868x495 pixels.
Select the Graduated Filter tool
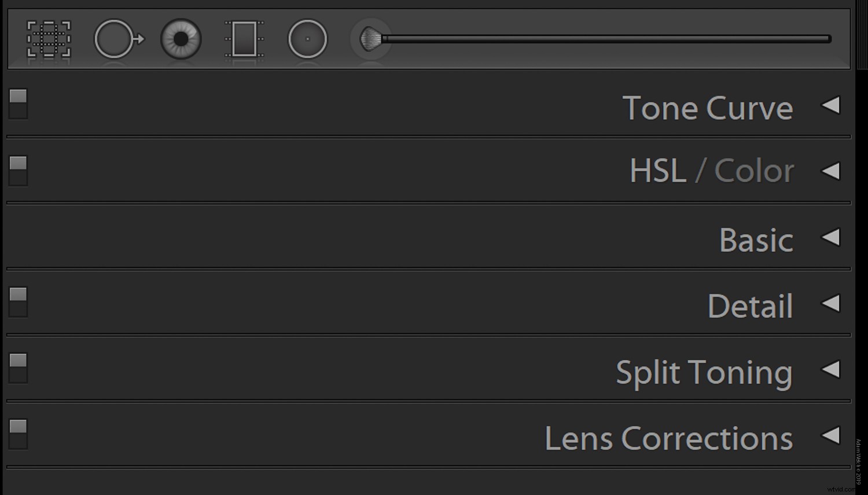(x=244, y=39)
